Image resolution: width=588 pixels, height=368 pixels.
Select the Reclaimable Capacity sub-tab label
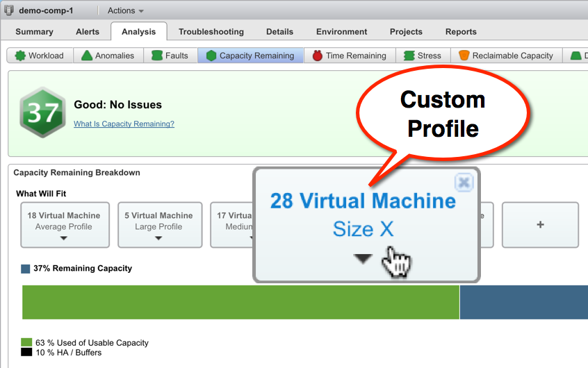tap(513, 56)
